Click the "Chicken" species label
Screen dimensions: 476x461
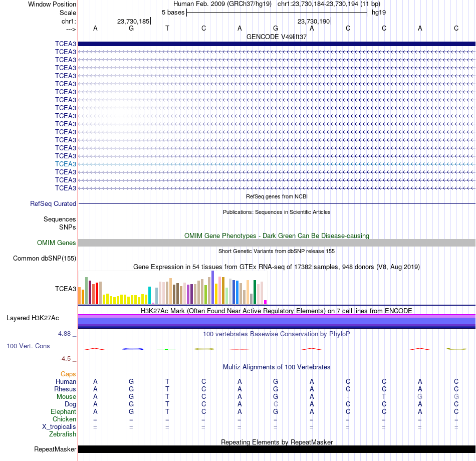click(64, 419)
